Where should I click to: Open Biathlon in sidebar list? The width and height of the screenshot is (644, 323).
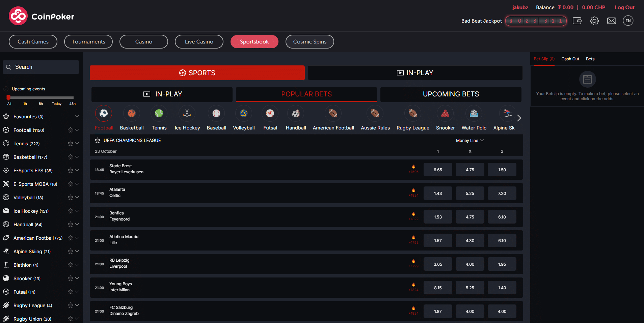(x=26, y=265)
